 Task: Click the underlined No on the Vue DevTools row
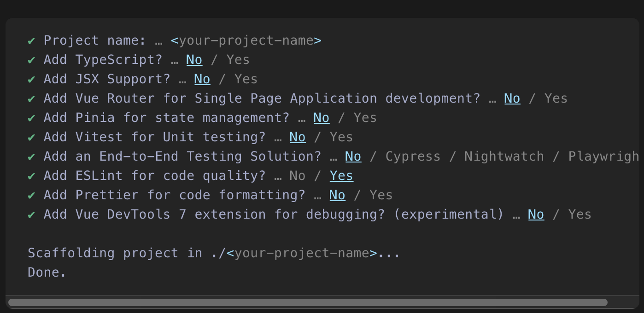[x=536, y=214]
